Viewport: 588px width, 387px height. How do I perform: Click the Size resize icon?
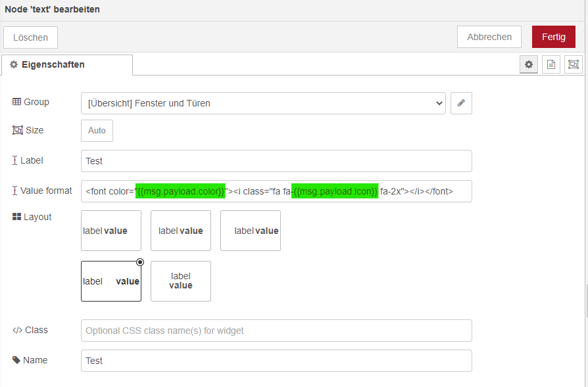(x=17, y=130)
